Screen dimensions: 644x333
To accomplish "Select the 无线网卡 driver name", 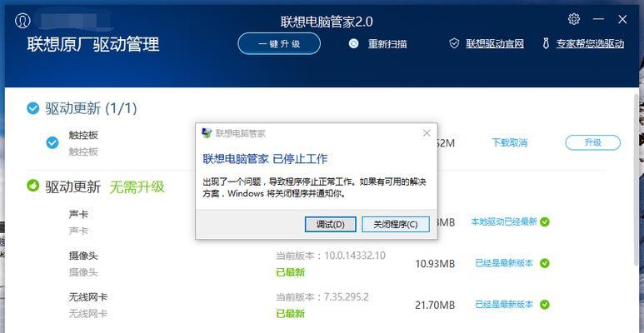I will pyautogui.click(x=87, y=296).
